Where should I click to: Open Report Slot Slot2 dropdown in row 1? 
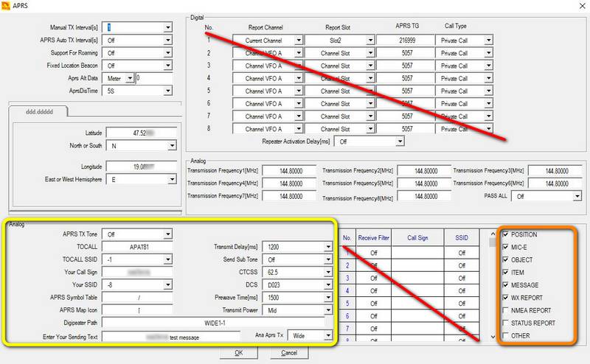point(370,41)
